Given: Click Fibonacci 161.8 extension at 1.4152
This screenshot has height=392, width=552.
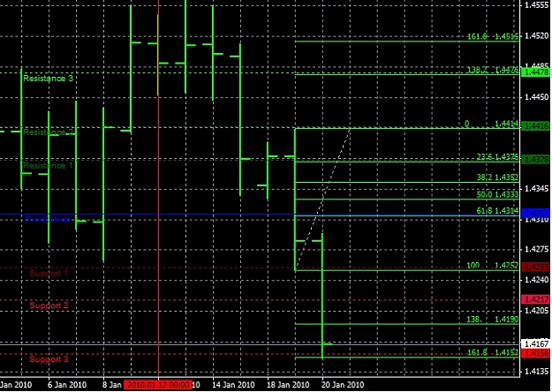Looking at the screenshot, I should pyautogui.click(x=493, y=352).
